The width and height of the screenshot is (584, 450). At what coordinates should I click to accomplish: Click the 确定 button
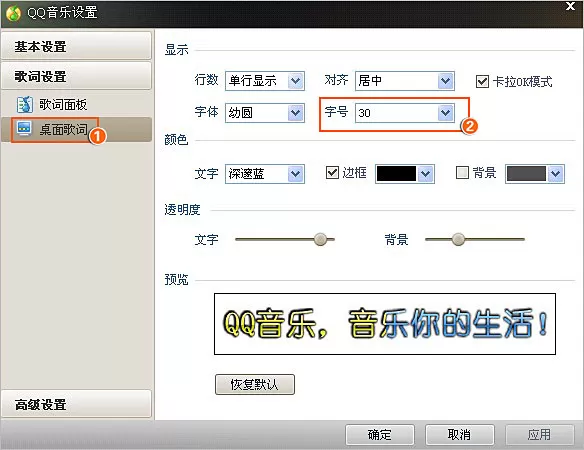(380, 435)
